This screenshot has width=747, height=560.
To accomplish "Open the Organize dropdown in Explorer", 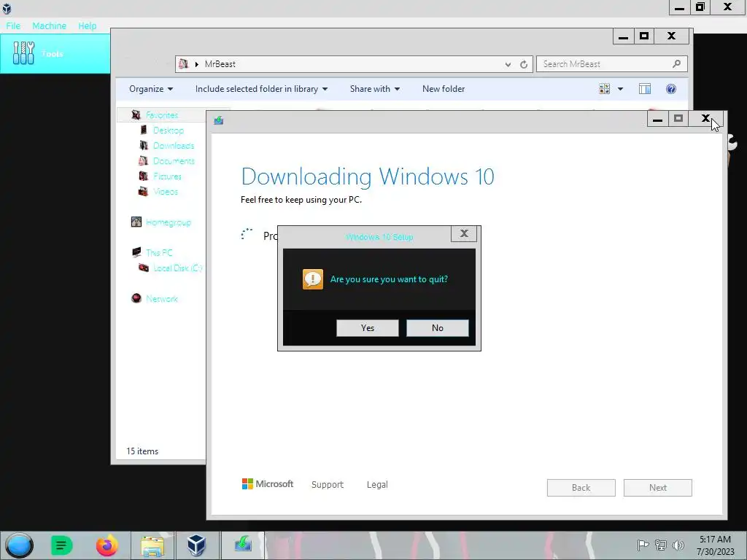I will click(x=151, y=89).
